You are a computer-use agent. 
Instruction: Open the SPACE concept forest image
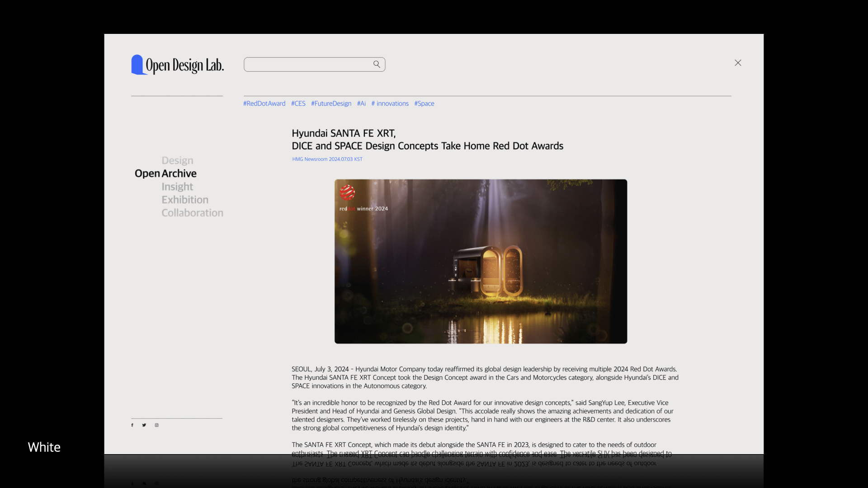[481, 261]
